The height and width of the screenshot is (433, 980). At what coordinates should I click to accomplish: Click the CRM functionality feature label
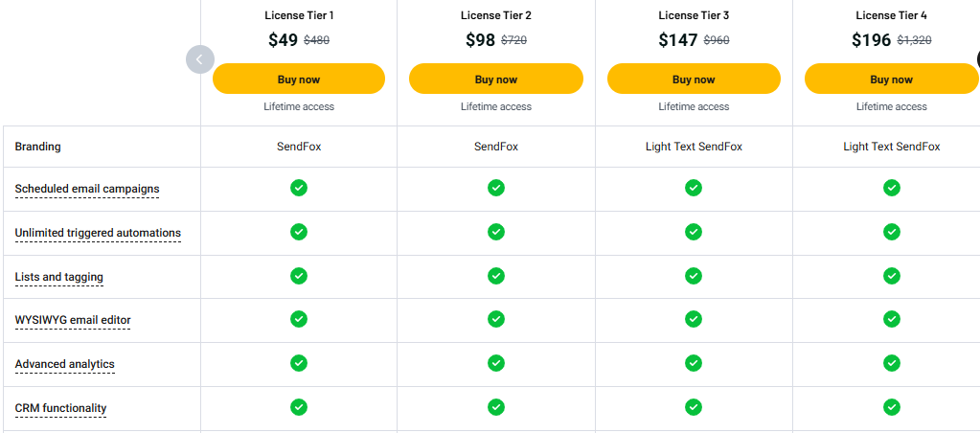point(60,408)
